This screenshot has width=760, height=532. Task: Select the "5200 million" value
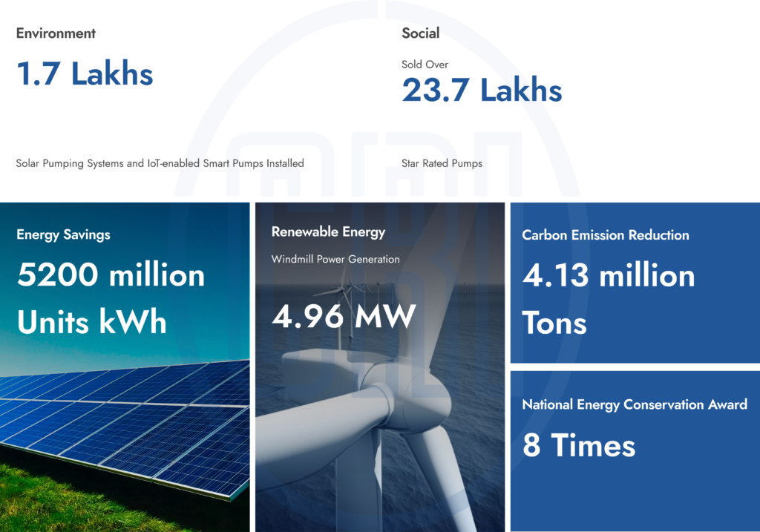pos(111,275)
